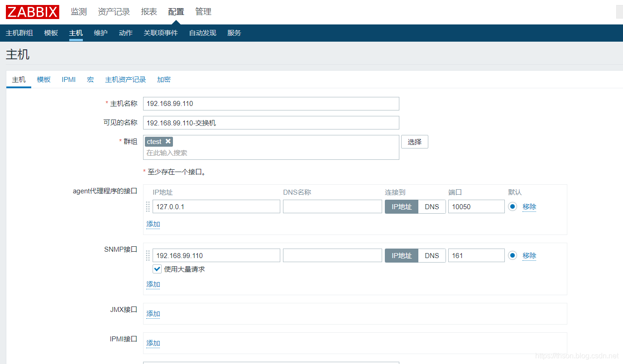Go to 服务 submenu

[234, 33]
